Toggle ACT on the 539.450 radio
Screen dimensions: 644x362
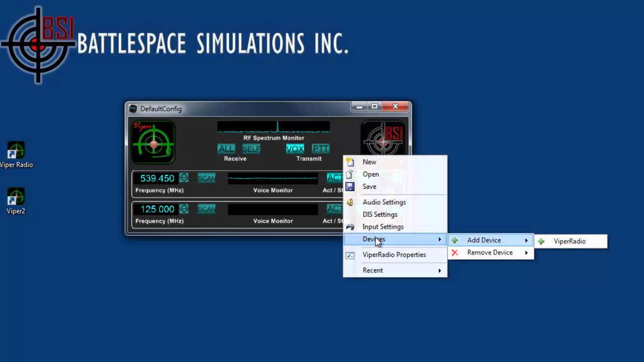(x=335, y=178)
